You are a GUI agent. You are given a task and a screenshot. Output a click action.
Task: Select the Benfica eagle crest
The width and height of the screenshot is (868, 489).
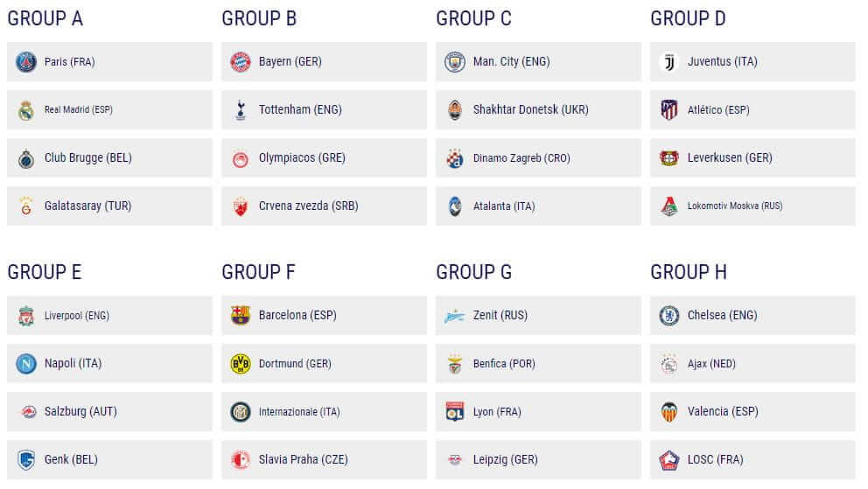(x=454, y=364)
